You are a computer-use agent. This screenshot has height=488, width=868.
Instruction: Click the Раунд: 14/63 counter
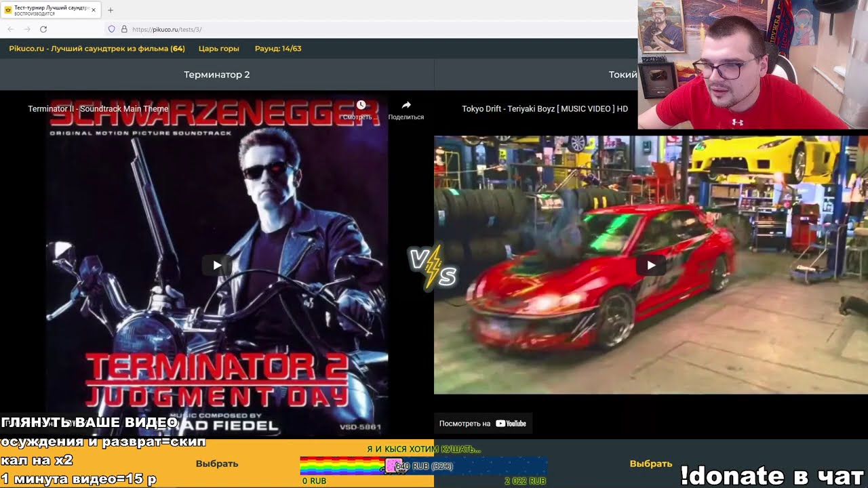point(278,49)
